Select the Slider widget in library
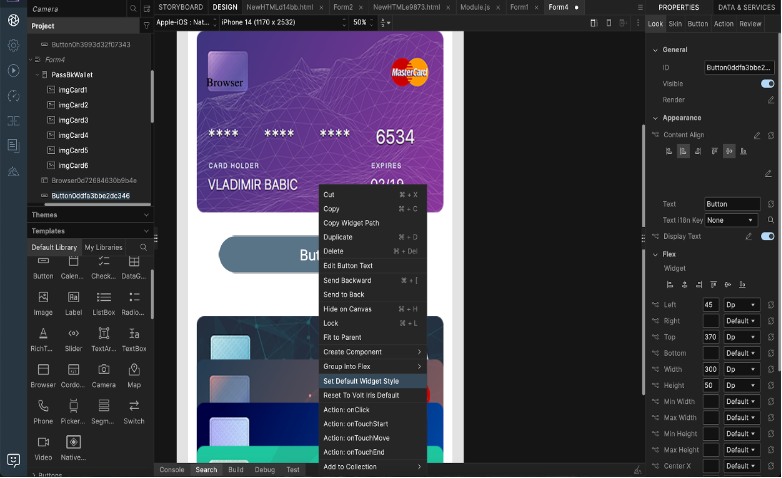Screen dimensions: 782x478 73,339
